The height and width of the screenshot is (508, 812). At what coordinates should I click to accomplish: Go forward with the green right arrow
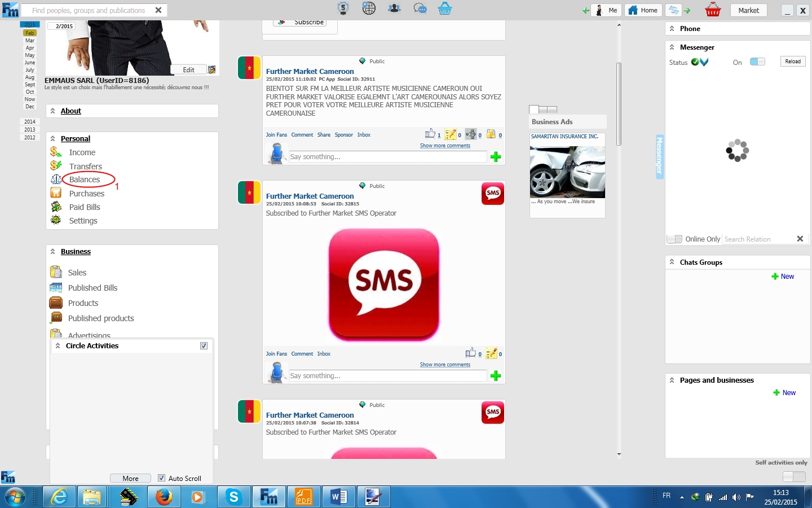tap(687, 10)
